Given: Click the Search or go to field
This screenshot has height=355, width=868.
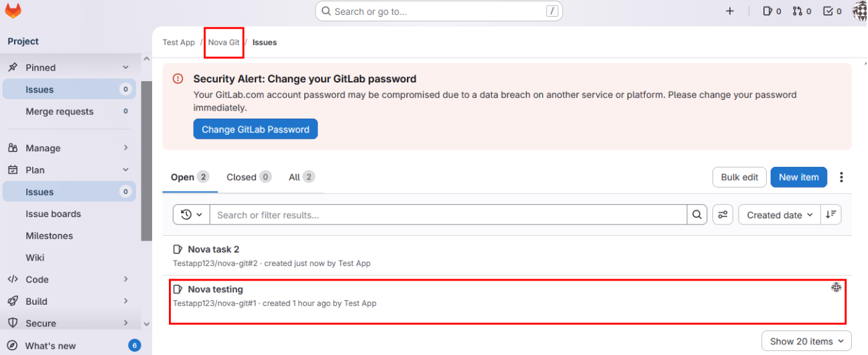Looking at the screenshot, I should pos(438,11).
